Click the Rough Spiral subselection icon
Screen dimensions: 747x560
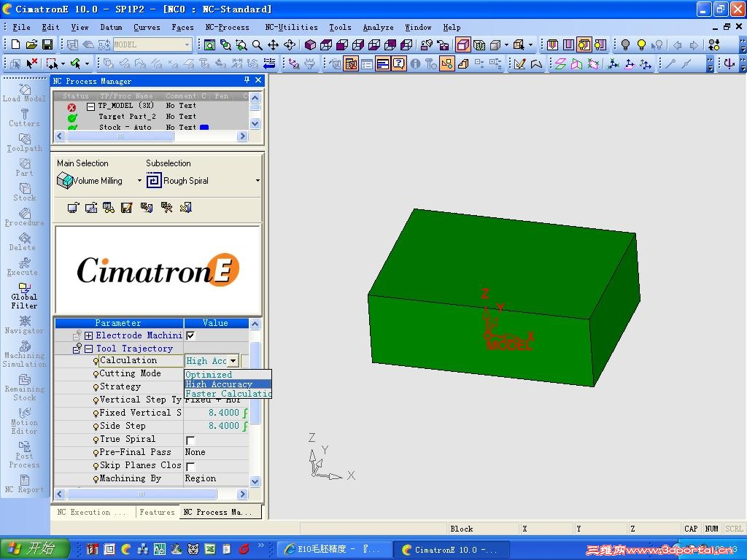[154, 181]
